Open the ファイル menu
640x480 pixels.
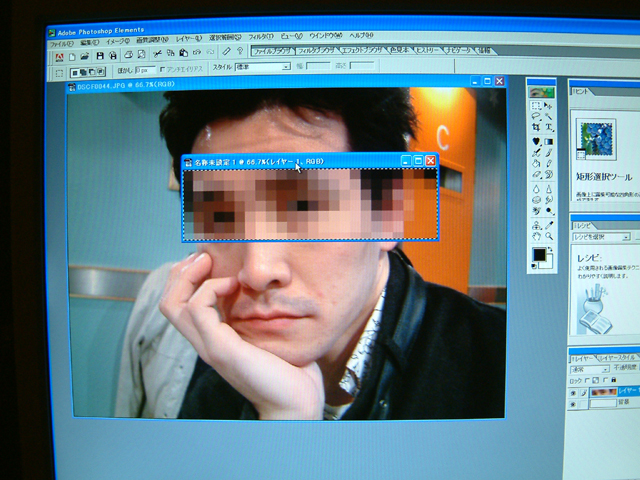pyautogui.click(x=61, y=44)
